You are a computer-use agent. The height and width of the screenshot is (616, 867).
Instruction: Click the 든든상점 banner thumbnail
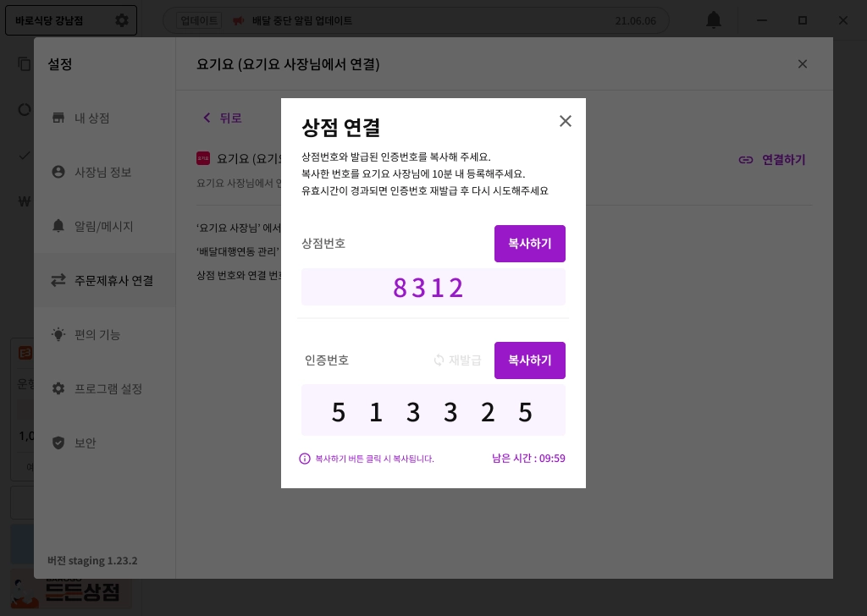coord(71,591)
